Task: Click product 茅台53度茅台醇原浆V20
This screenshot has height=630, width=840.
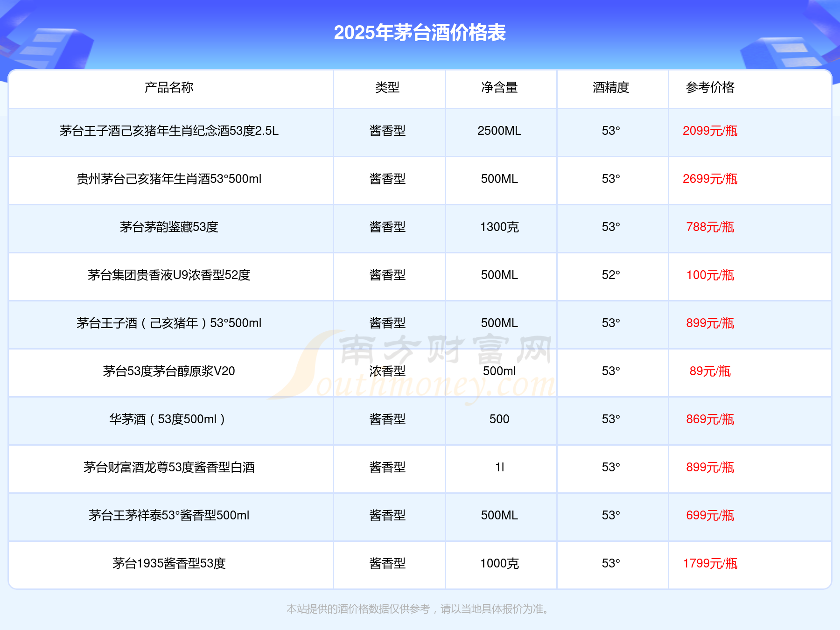Action: 169,371
